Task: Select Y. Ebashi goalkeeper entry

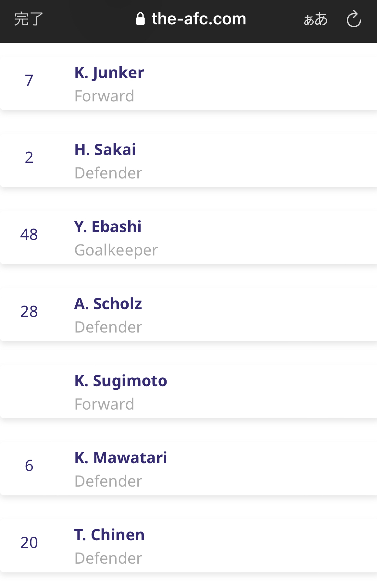Action: 188,237
